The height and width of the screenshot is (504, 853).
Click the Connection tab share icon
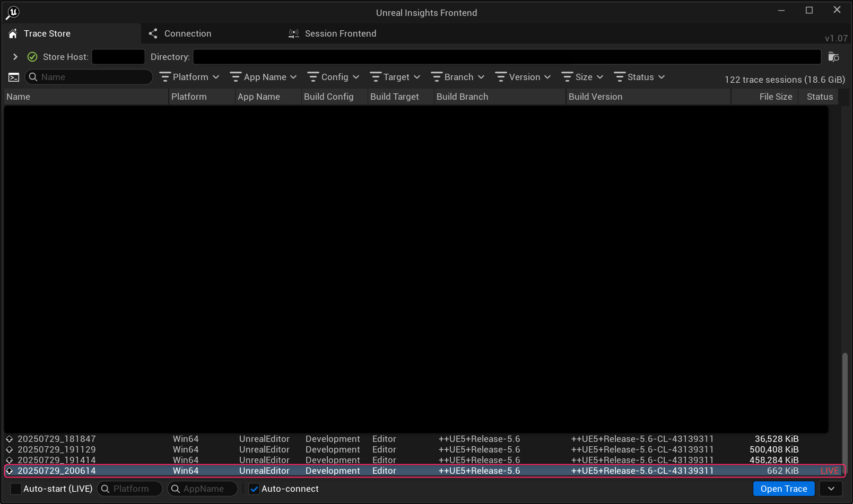click(153, 33)
